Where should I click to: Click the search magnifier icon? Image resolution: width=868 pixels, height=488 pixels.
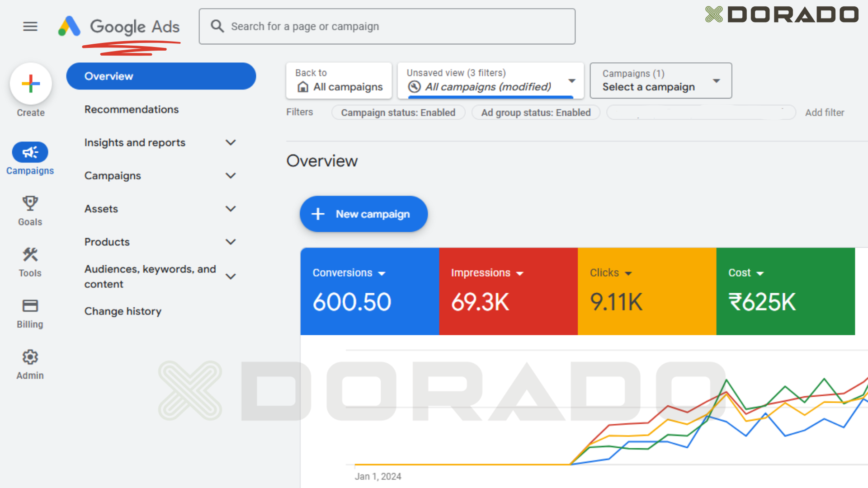217,26
